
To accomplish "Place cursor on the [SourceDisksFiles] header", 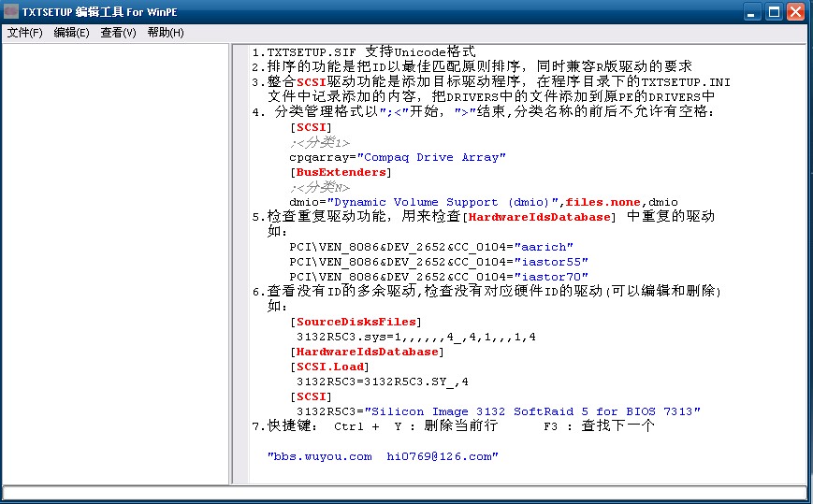I will 356,322.
